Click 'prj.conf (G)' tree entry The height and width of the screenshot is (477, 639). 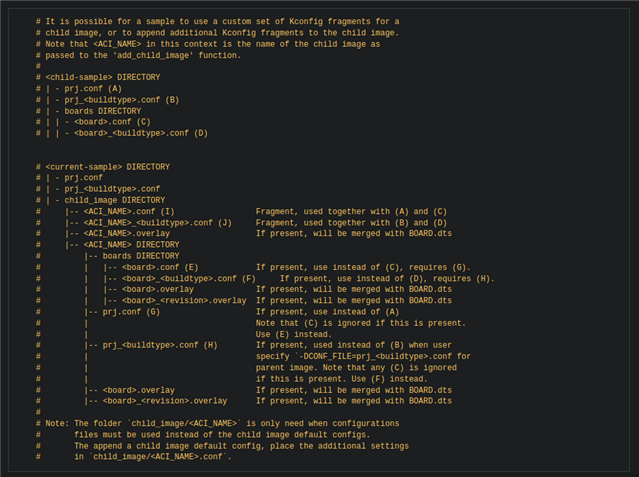131,312
